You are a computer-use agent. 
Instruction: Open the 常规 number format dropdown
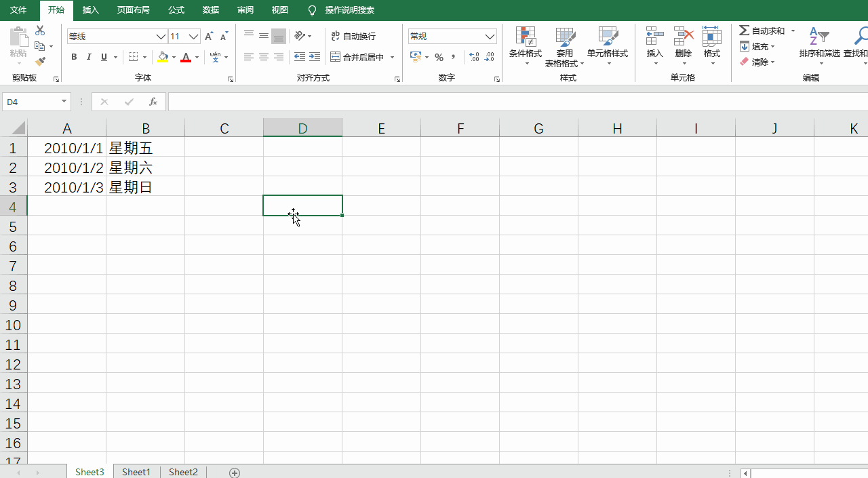pyautogui.click(x=490, y=36)
